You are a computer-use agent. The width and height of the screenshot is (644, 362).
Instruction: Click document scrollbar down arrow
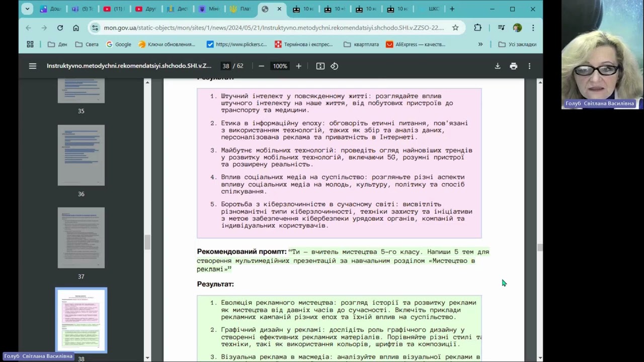tap(540, 357)
